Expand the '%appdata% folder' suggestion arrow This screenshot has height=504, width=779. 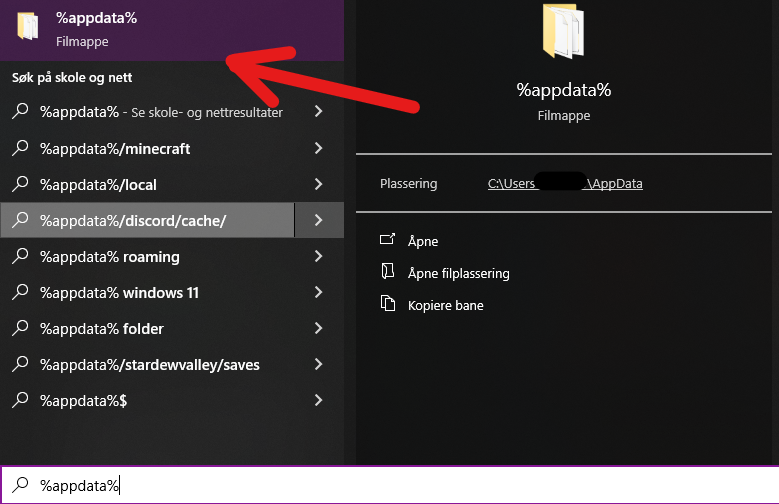click(x=318, y=329)
